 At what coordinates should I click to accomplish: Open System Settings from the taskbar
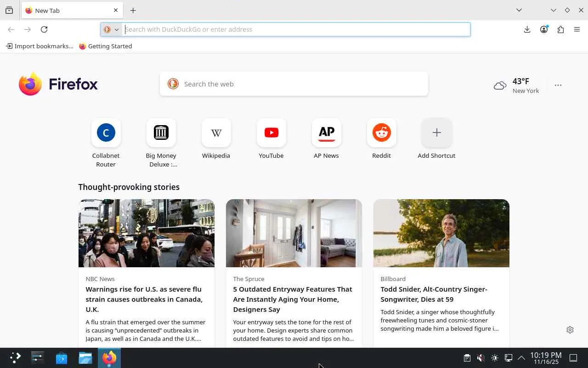pos(38,358)
